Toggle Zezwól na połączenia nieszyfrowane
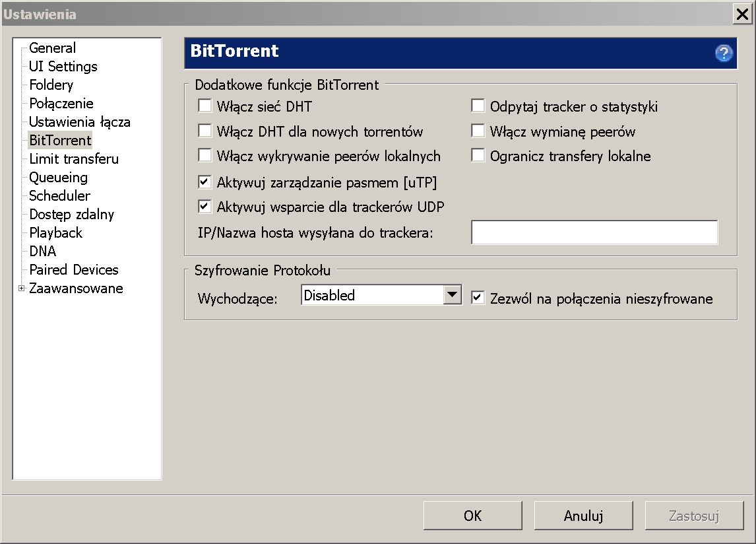 [x=478, y=298]
